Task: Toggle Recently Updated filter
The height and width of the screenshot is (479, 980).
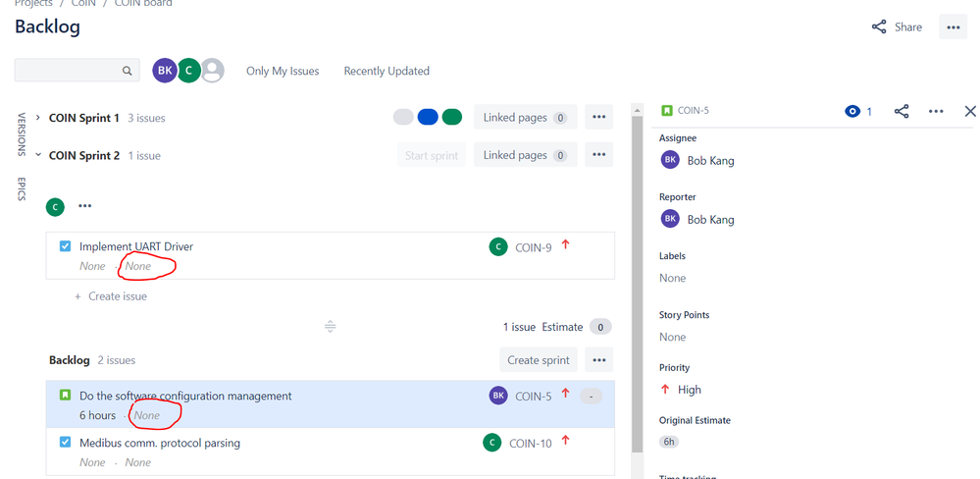Action: (387, 71)
